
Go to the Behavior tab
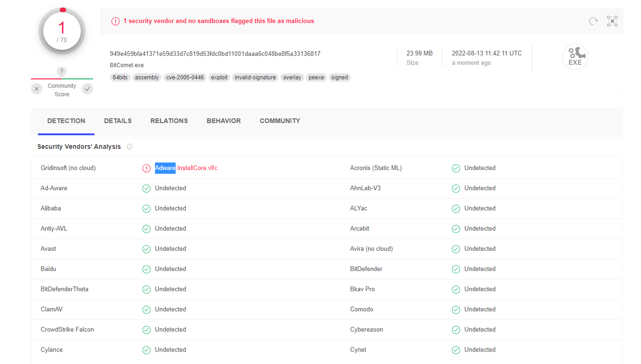tap(224, 121)
